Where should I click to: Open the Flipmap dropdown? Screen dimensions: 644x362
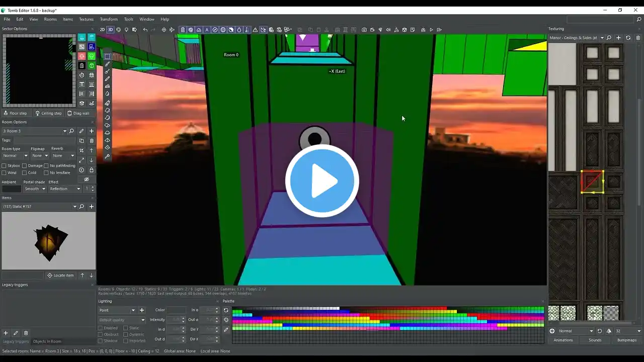point(40,155)
